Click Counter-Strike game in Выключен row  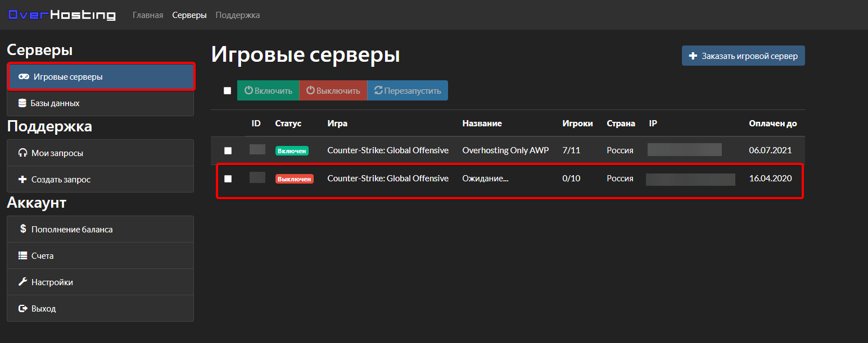point(388,178)
